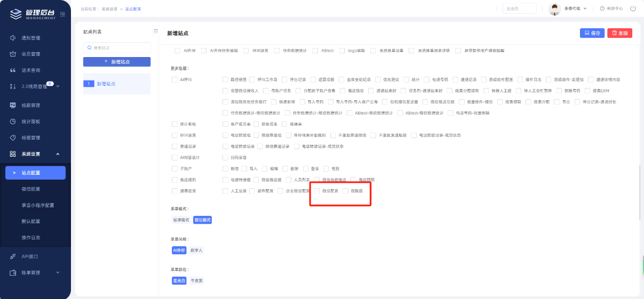Viewport: 644px width, 299px height.
Task: Open the 张睿代理 user dropdown
Action: click(x=575, y=9)
